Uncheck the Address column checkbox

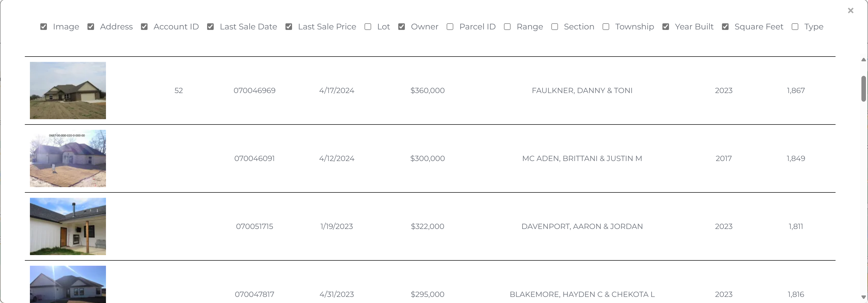point(91,27)
